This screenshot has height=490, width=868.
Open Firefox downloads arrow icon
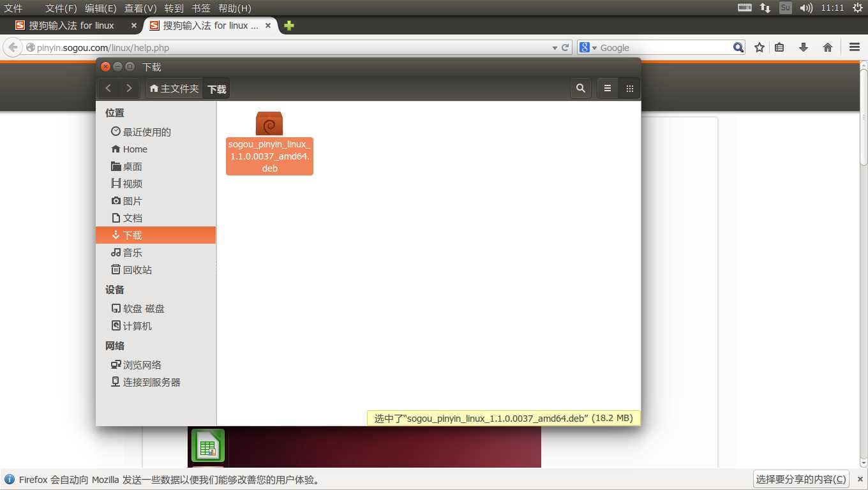(804, 47)
